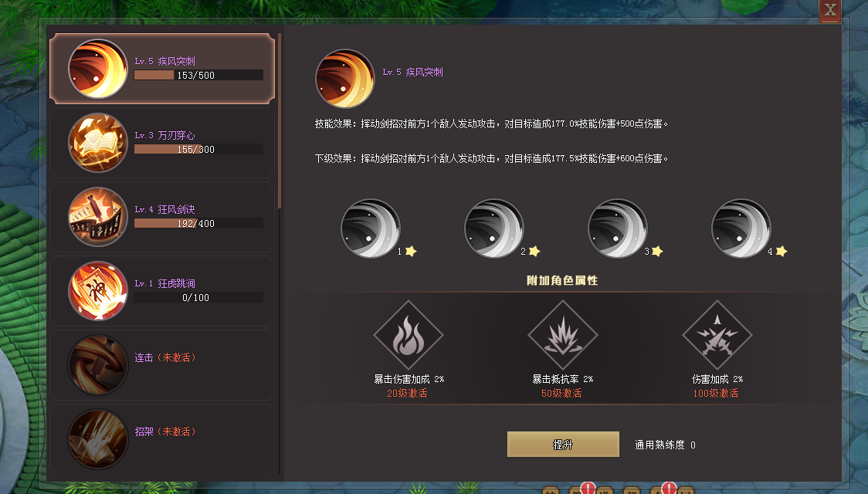Click the 3-star skill stage icon
The width and height of the screenshot is (868, 494).
click(x=617, y=228)
